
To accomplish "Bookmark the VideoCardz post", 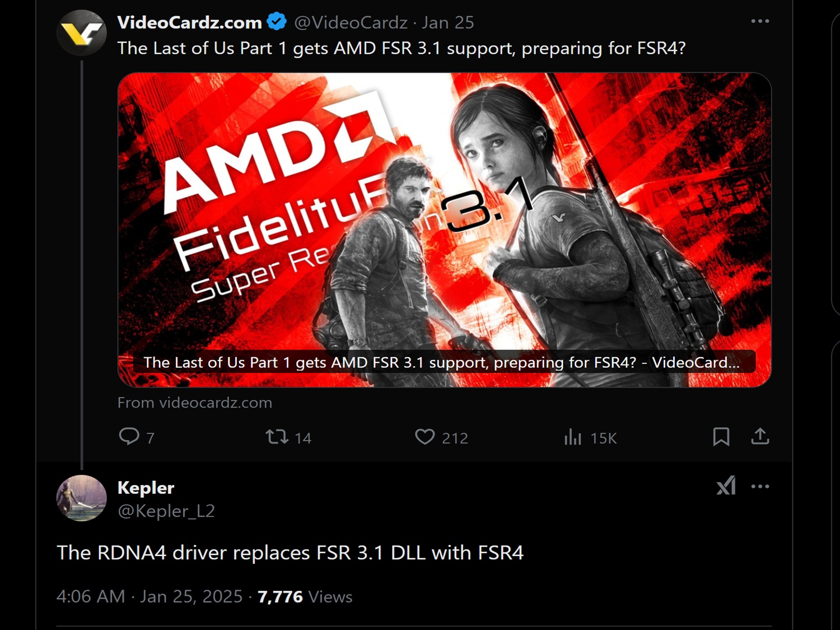I will [721, 436].
